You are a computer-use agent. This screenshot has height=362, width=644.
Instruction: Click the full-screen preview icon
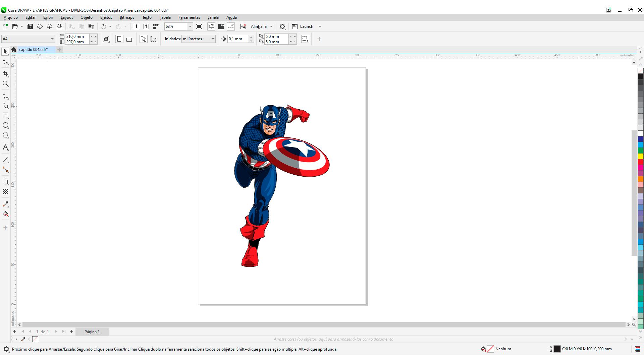point(199,26)
